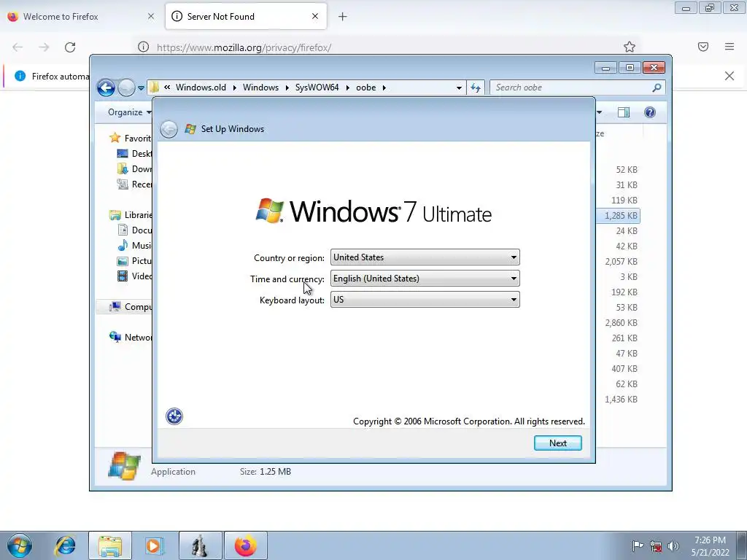Click the 119 KB file size entry
This screenshot has width=747, height=560.
tap(624, 201)
